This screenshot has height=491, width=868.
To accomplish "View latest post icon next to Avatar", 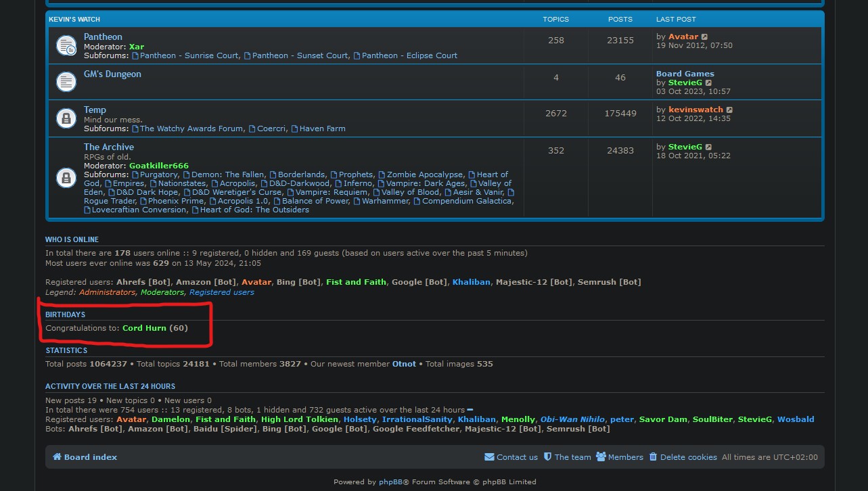I will (705, 37).
